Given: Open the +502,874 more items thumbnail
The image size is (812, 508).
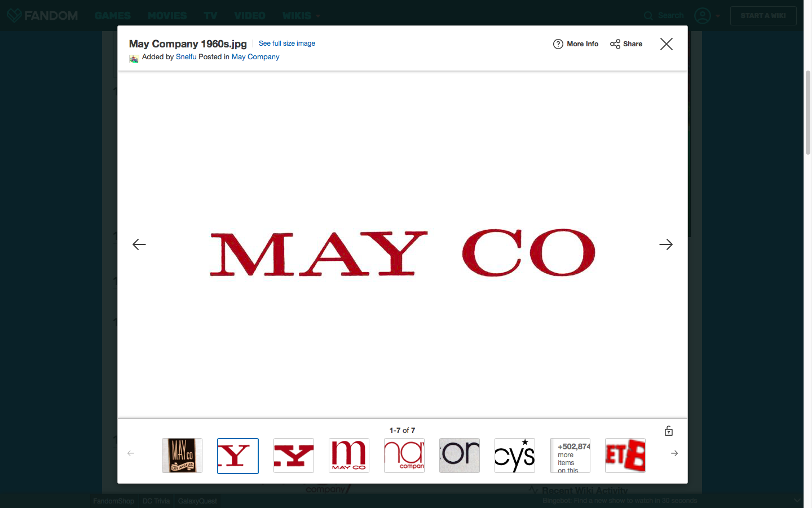Looking at the screenshot, I should click(570, 456).
